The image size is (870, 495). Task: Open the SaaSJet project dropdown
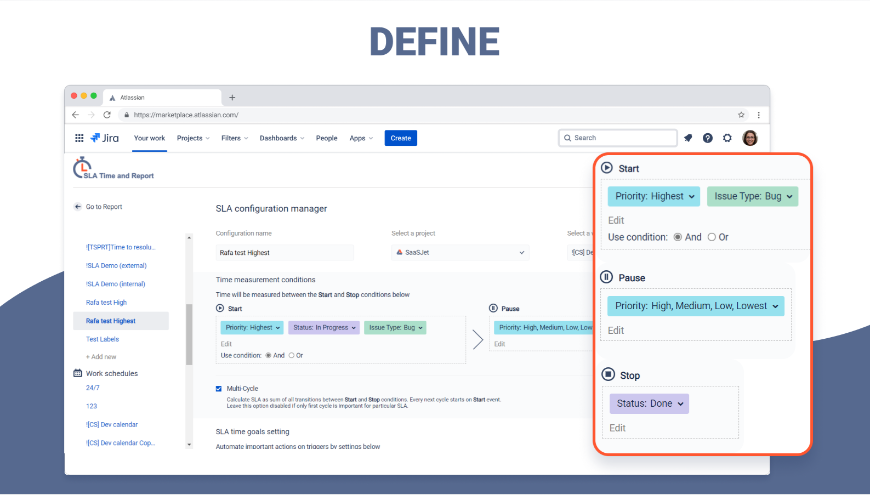pyautogui.click(x=460, y=252)
